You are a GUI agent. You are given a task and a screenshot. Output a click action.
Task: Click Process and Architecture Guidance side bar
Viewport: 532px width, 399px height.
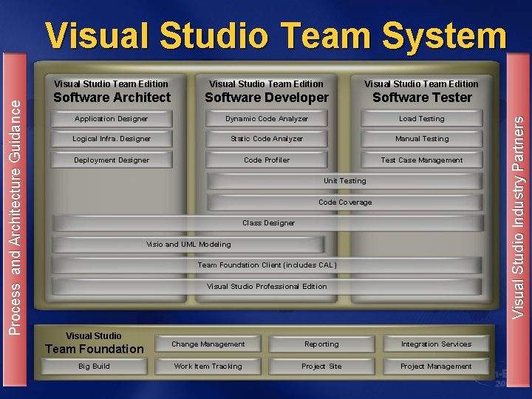point(15,219)
